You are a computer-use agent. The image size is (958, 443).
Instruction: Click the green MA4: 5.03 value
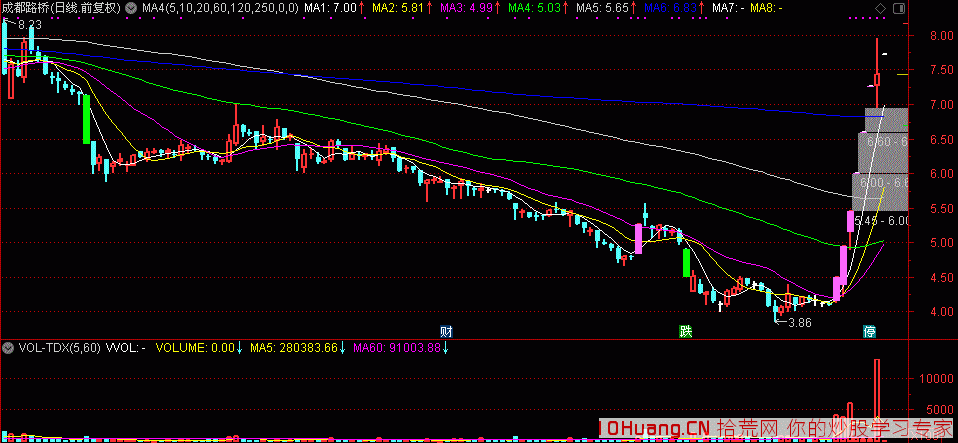coord(535,8)
